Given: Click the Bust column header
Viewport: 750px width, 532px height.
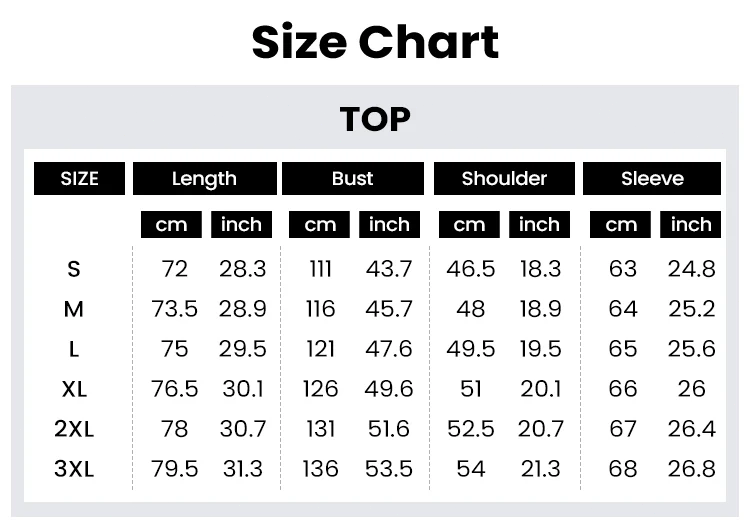Looking at the screenshot, I should click(352, 179).
